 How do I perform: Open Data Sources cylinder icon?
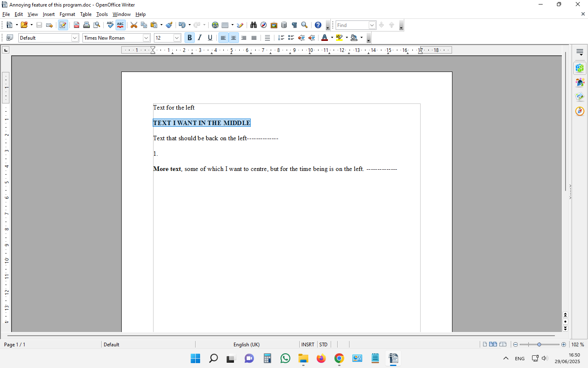point(284,25)
